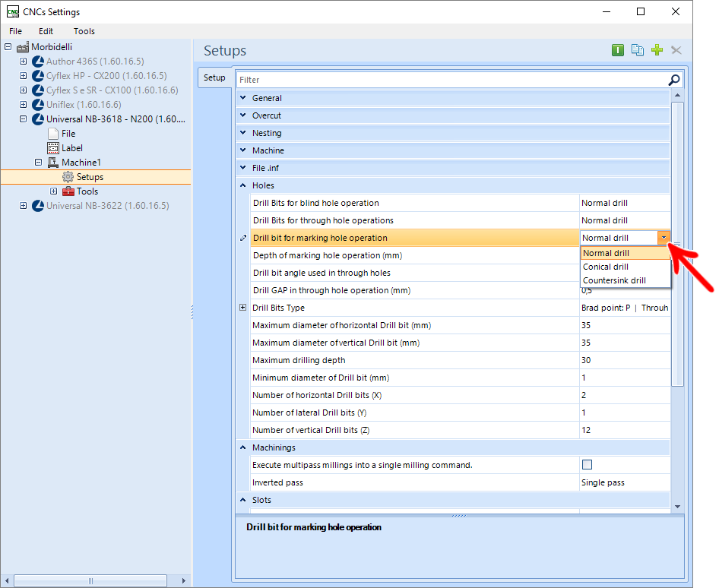Click the Morbidelli factory icon
Viewport: 719px width, 588px height.
tap(23, 47)
